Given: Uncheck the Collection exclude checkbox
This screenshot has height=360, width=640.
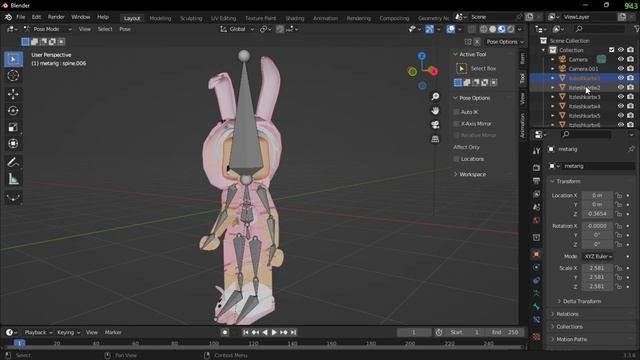Looking at the screenshot, I should pos(611,50).
